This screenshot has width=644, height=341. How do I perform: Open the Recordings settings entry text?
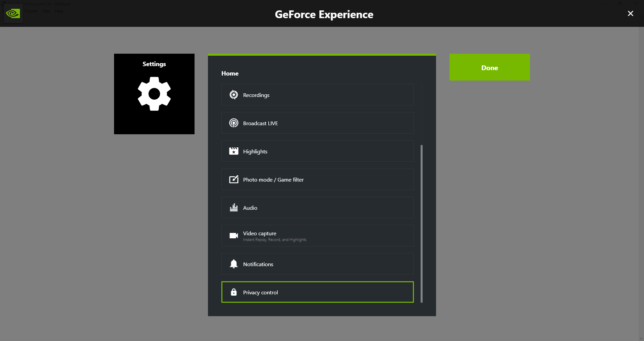click(x=256, y=95)
